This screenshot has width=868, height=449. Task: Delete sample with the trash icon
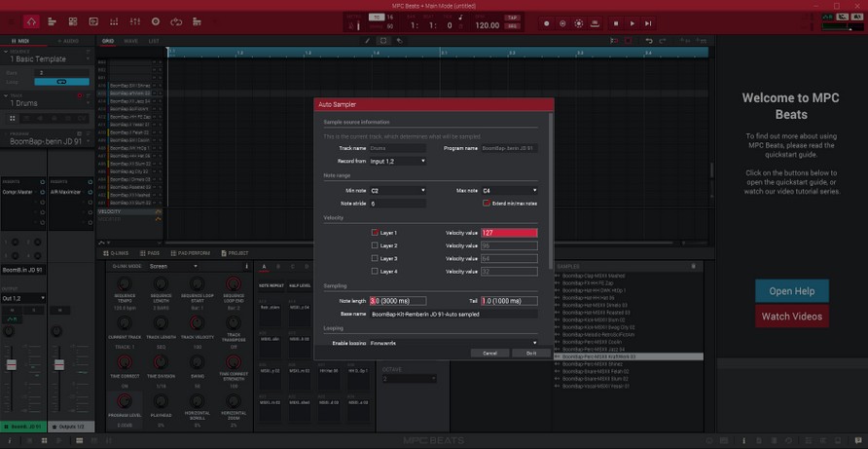(693, 266)
